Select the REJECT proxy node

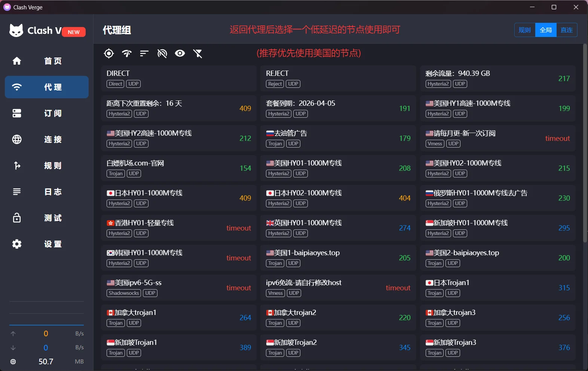(x=338, y=78)
